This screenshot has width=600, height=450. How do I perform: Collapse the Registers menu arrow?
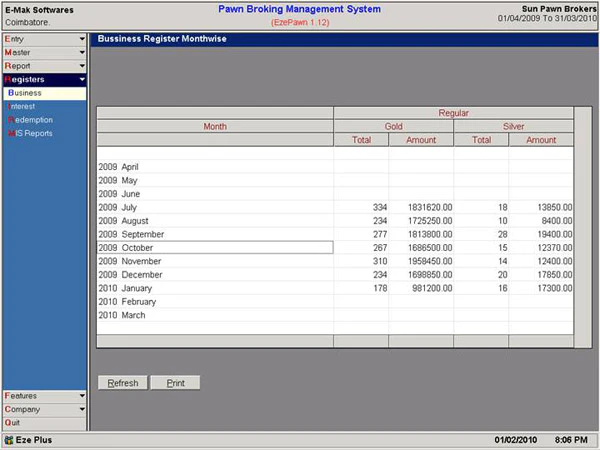point(82,79)
